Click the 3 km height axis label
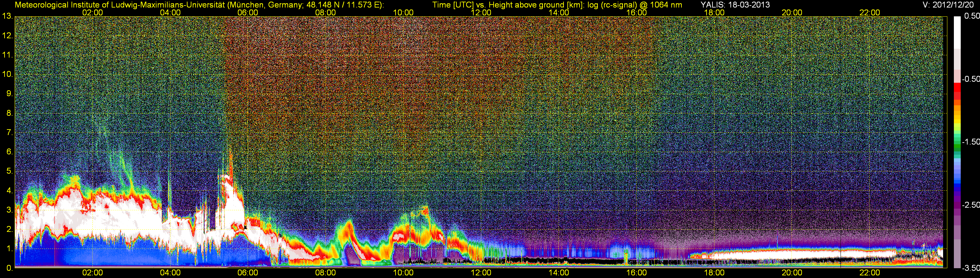Screen dimensions: 980x278 9,210
